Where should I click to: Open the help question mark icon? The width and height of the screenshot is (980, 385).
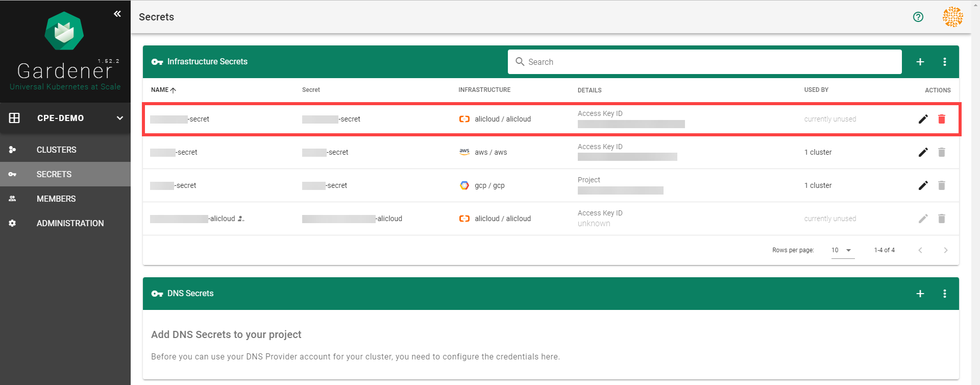[x=918, y=17]
